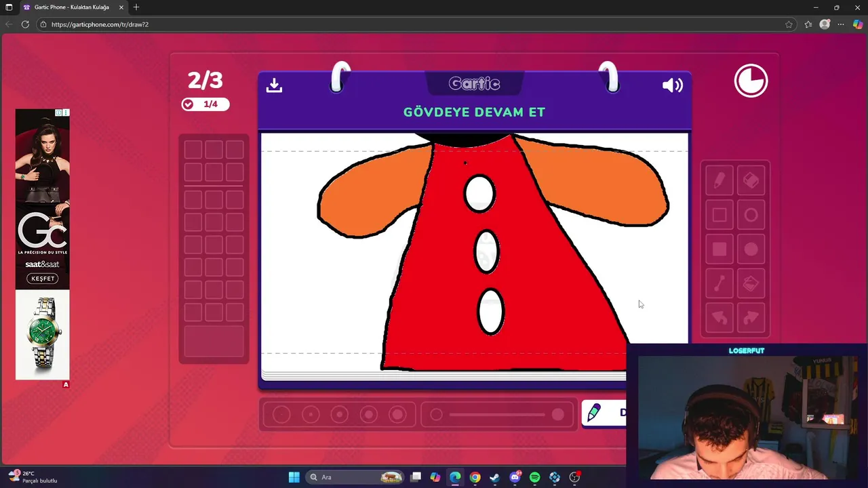Click the 1/4 ready players indicator
The width and height of the screenshot is (868, 488).
click(205, 104)
